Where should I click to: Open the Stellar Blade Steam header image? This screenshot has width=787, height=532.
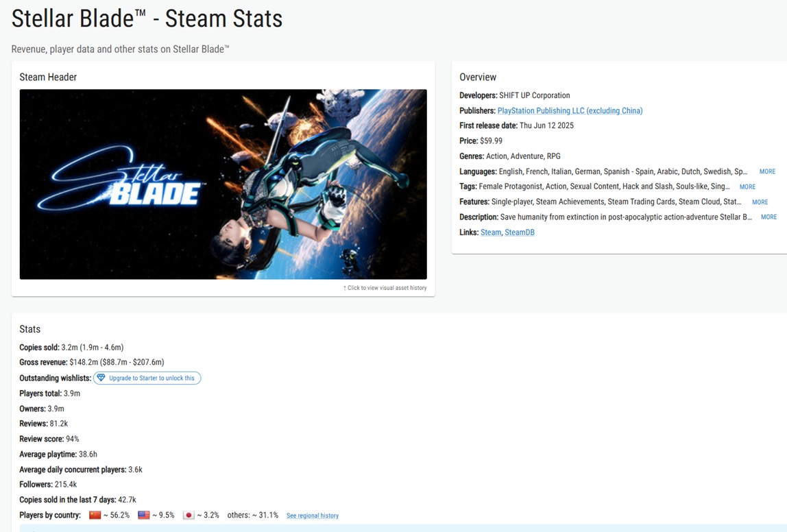point(223,184)
